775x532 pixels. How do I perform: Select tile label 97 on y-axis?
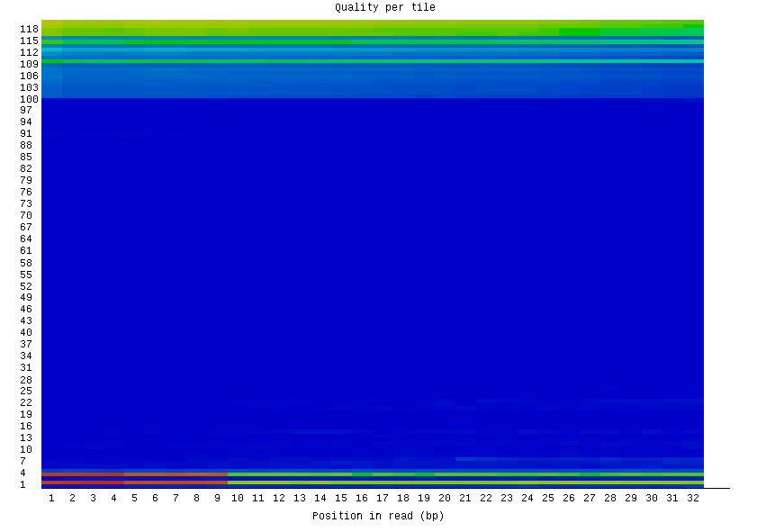coord(26,110)
